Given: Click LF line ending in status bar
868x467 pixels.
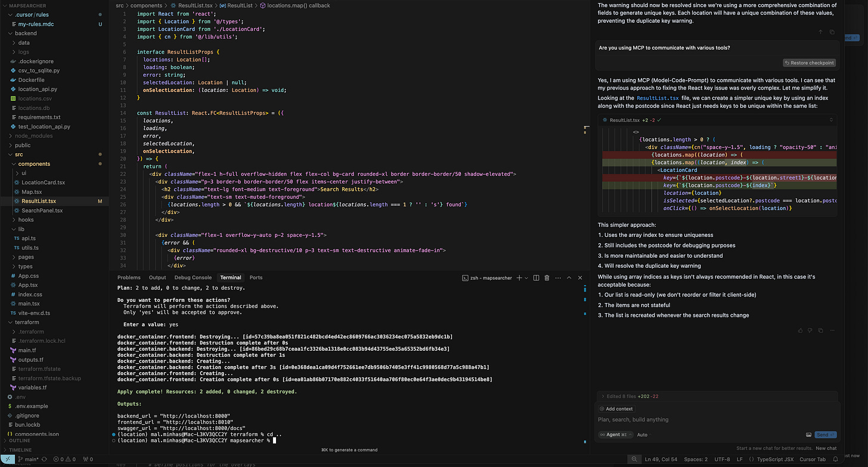Looking at the screenshot, I should tap(739, 459).
